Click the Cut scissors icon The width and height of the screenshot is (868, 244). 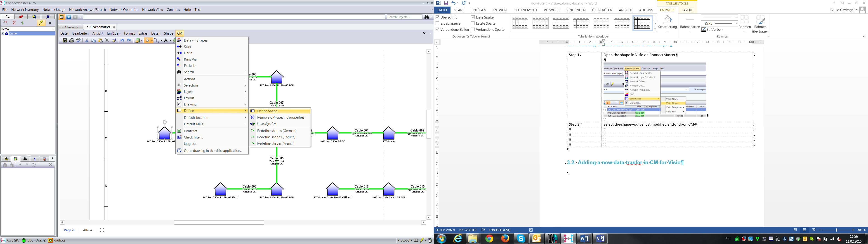[87, 40]
